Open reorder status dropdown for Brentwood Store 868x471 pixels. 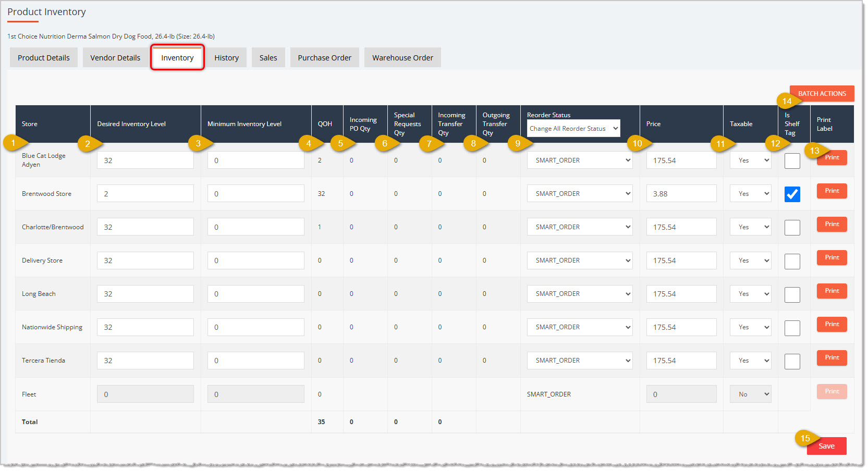click(580, 194)
